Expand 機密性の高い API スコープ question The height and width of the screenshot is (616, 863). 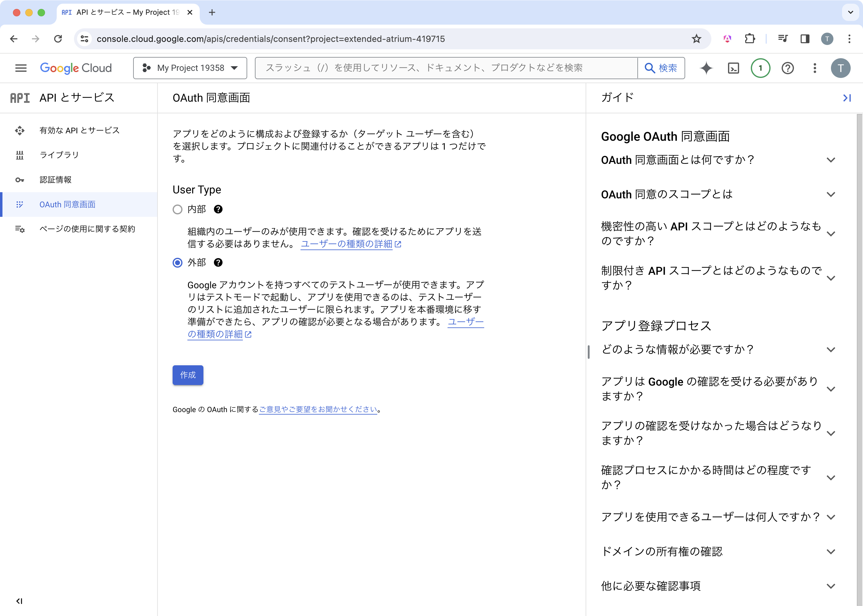pyautogui.click(x=718, y=234)
